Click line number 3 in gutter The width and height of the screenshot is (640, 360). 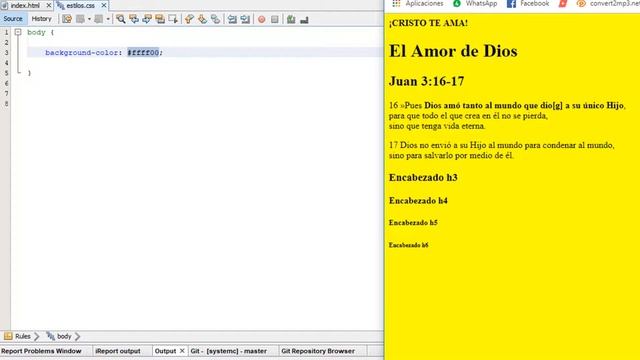[6, 53]
